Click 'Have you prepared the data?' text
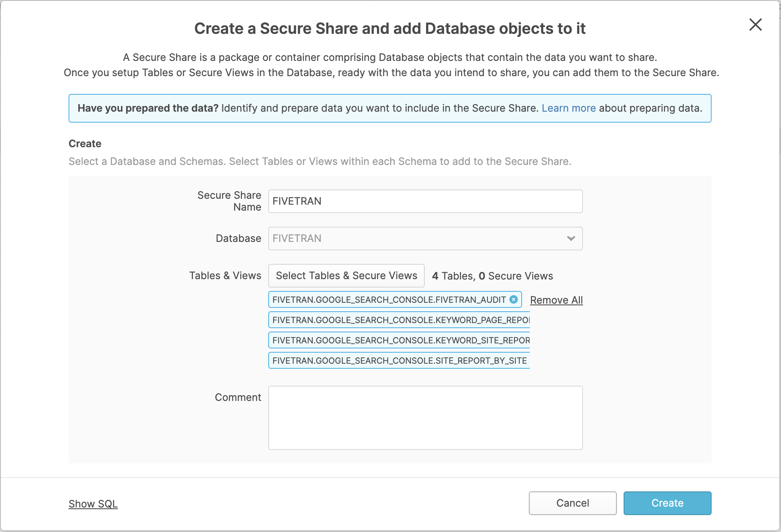This screenshot has width=781, height=532. click(x=148, y=108)
